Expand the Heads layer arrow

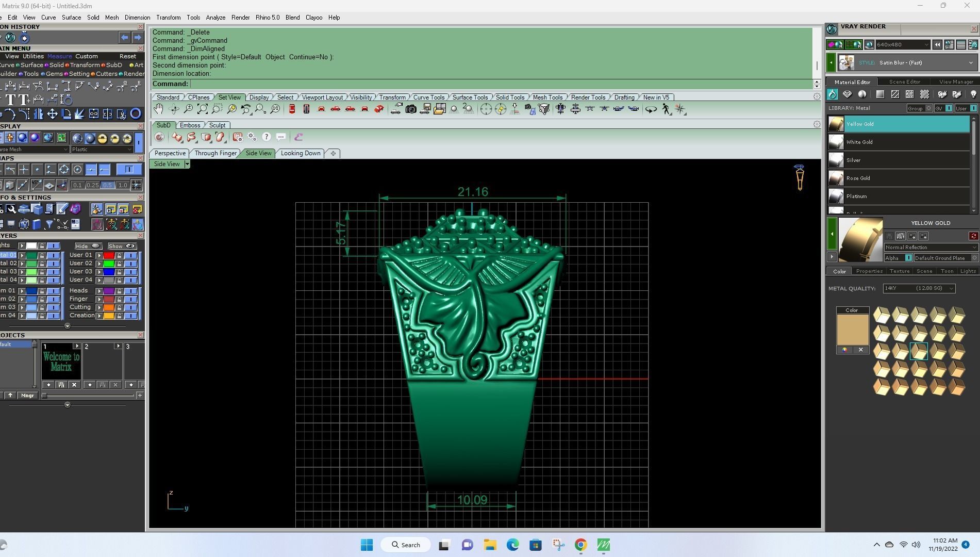click(99, 291)
